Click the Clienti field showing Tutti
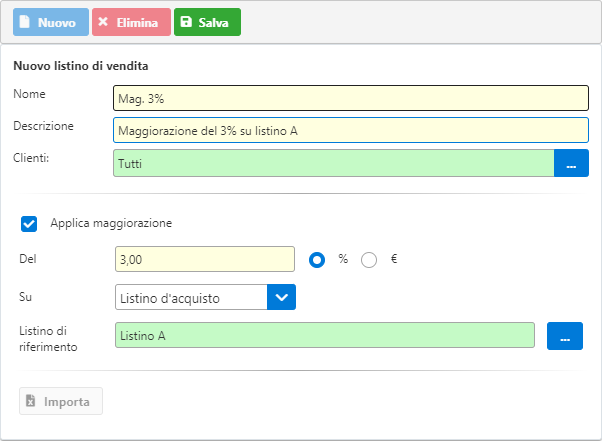This screenshot has width=602, height=441. pyautogui.click(x=334, y=163)
